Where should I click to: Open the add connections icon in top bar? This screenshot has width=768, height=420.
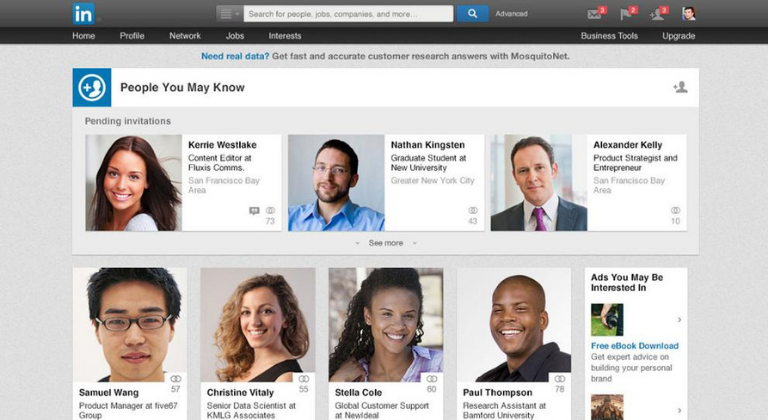click(x=656, y=15)
